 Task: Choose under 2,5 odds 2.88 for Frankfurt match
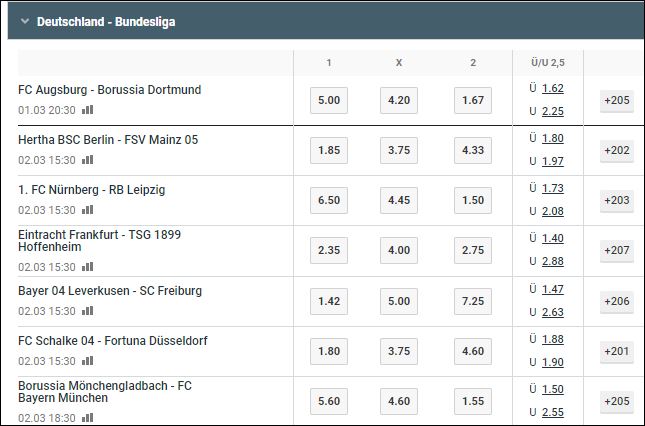click(552, 262)
